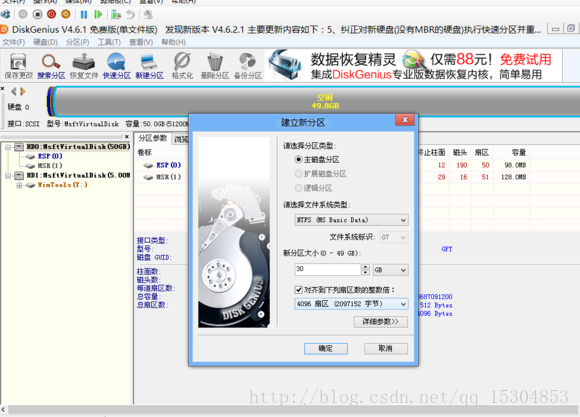
Task: Open the 文件系统标识 07 dropdown
Action: 394,237
